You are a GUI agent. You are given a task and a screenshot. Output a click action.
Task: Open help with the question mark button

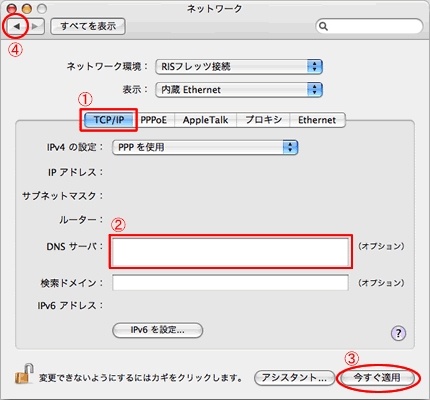click(398, 333)
